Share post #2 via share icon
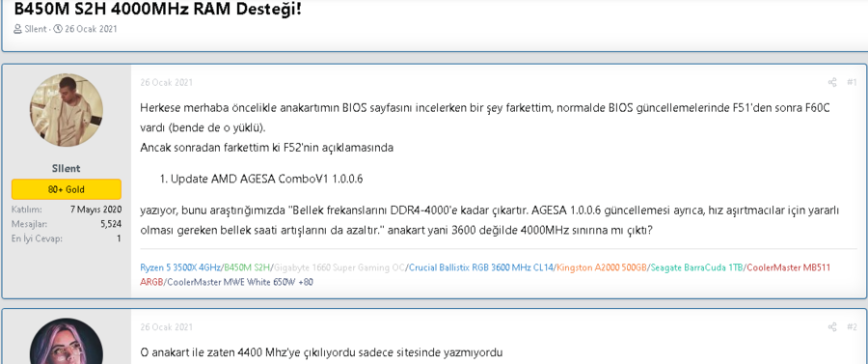Screen dimensions: 868x364 tap(832, 327)
